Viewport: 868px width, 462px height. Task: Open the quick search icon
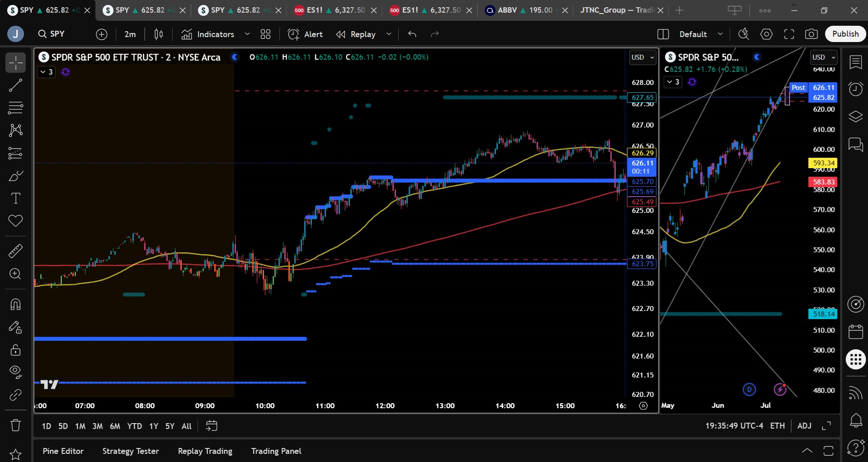(744, 34)
